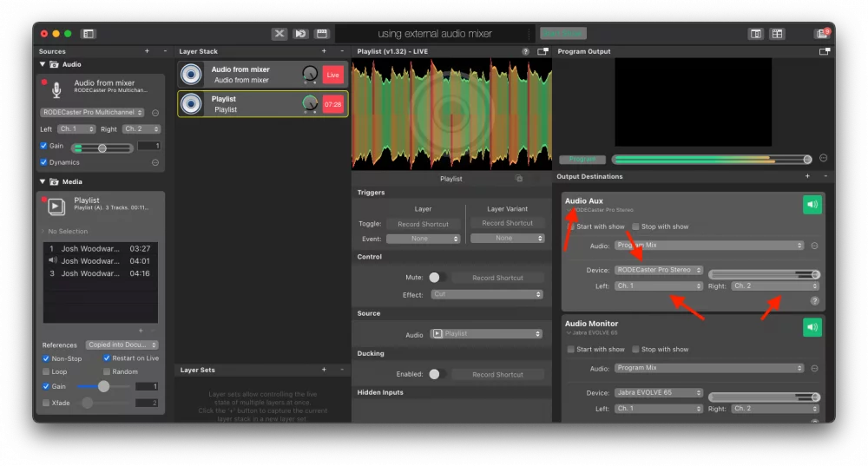Viewport: 868px width, 466px height.
Task: Open options circle beside Dynamics
Action: click(x=155, y=163)
